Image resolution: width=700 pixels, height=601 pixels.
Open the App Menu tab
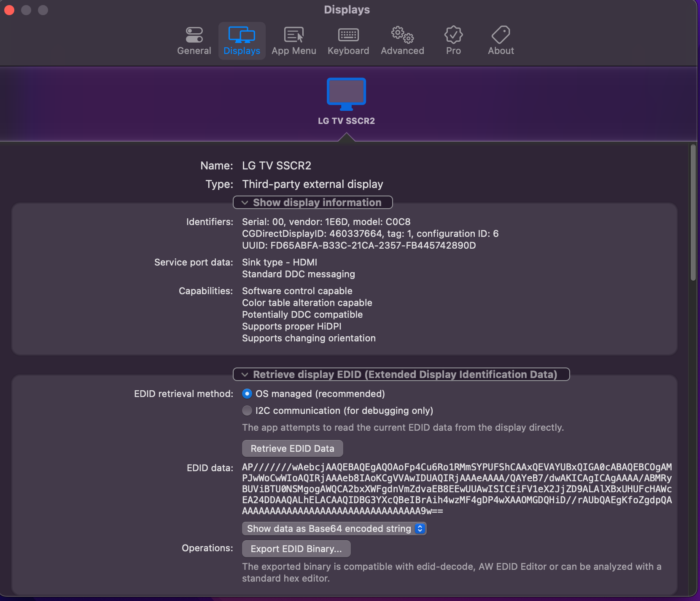coord(294,41)
